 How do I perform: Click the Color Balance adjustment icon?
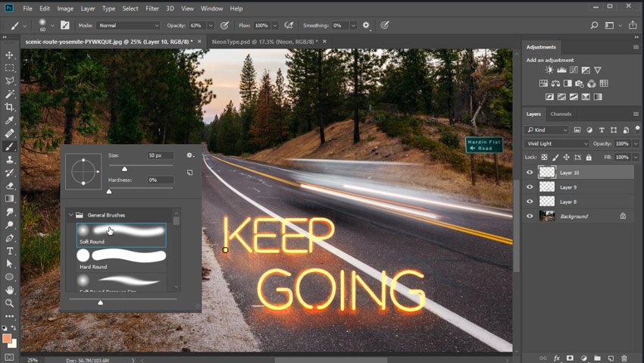557,83
